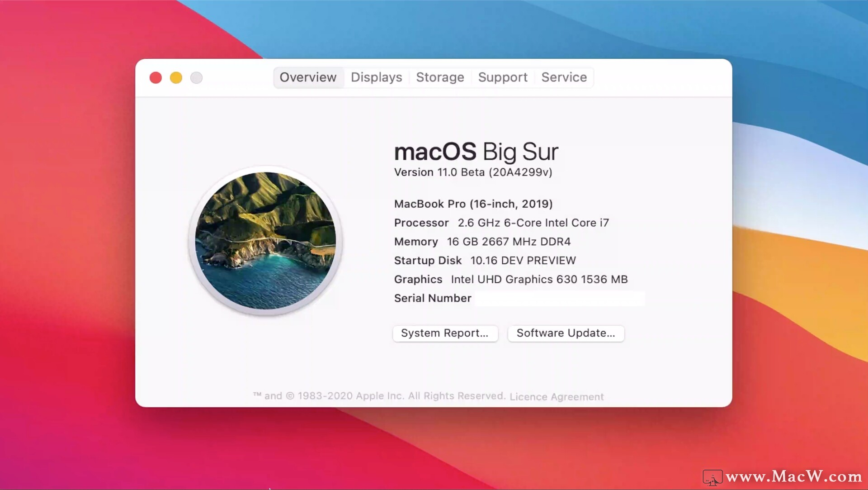Click the graphics value Intel UHD Graphics 630 1536 MB
Screen dimensions: 868x490
pos(539,280)
